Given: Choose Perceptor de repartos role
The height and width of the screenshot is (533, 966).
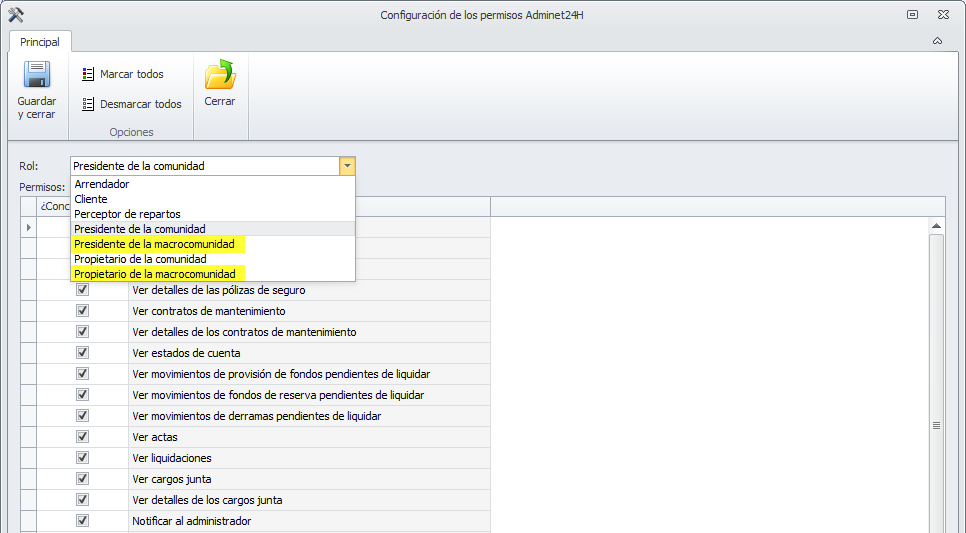Looking at the screenshot, I should [213, 214].
